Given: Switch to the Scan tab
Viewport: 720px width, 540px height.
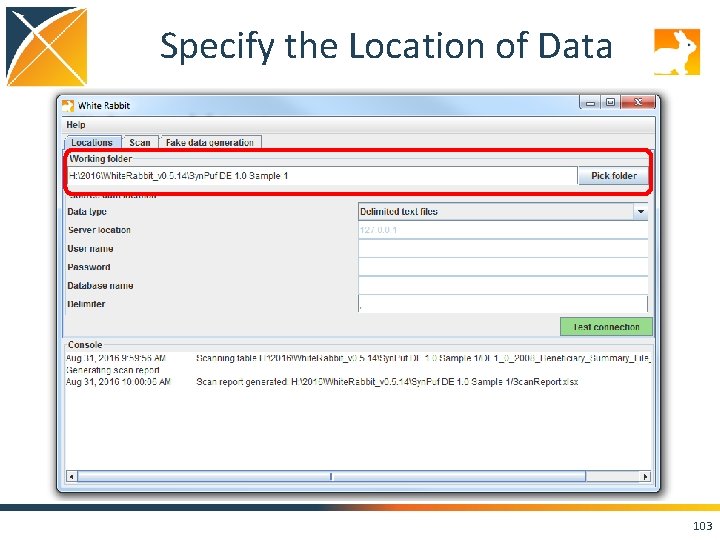Looking at the screenshot, I should coord(140,142).
